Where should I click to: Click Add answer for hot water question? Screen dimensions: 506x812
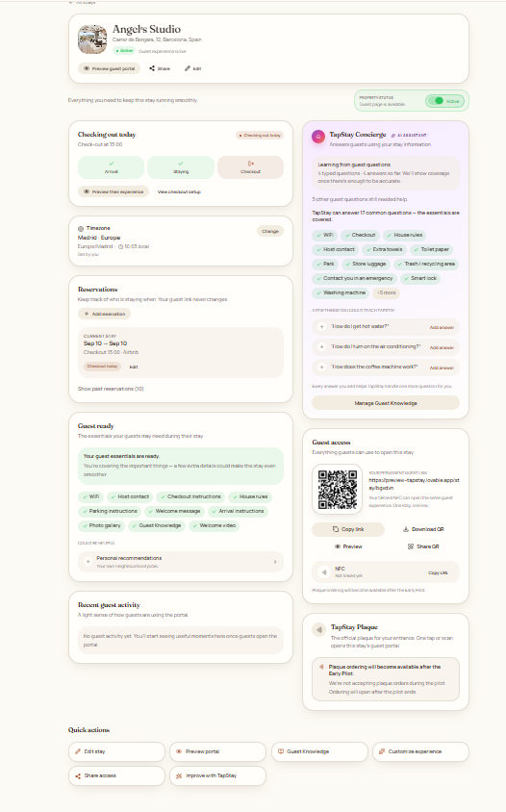tap(442, 327)
